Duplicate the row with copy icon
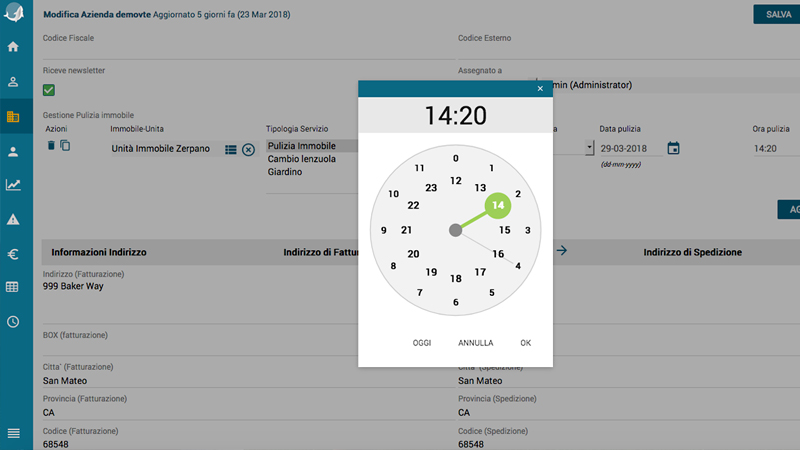The image size is (800, 450). pyautogui.click(x=65, y=146)
